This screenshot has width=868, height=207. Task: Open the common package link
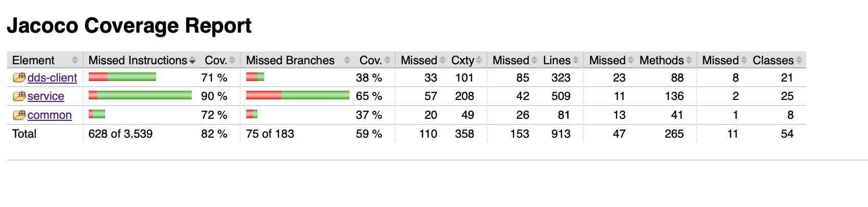[x=49, y=115]
